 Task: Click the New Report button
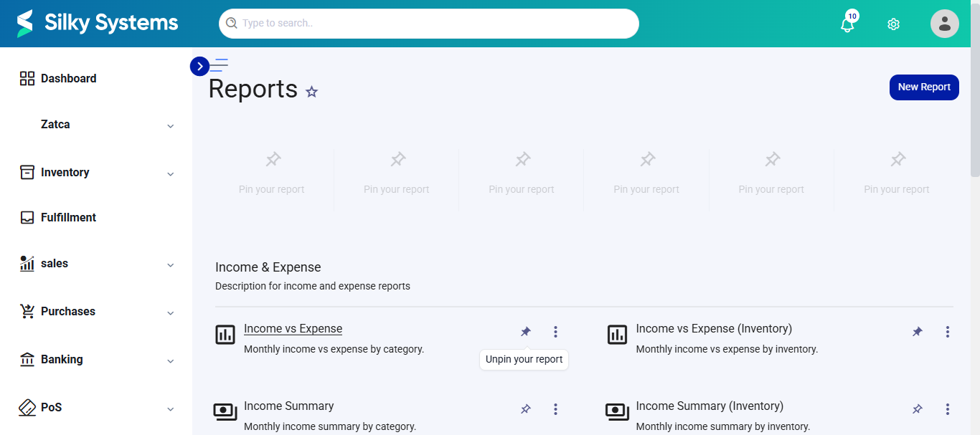pos(924,87)
